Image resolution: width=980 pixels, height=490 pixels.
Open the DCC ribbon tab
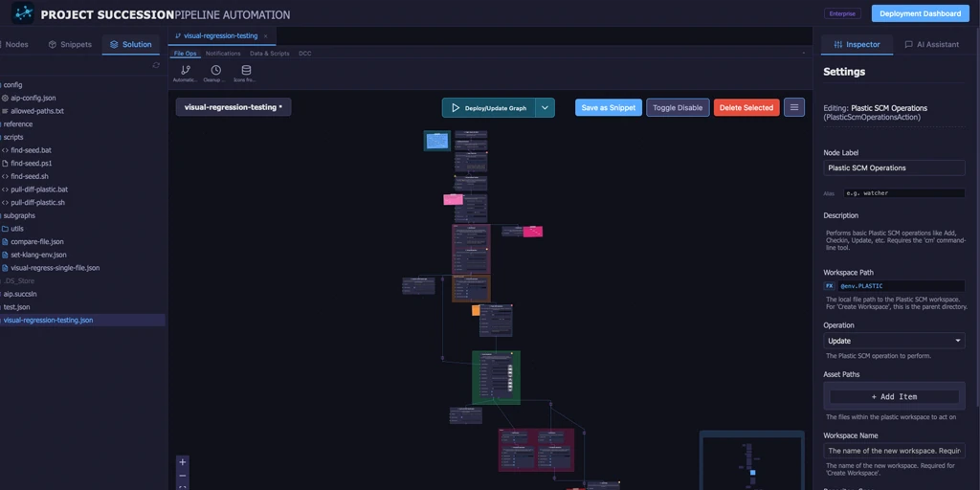(305, 54)
